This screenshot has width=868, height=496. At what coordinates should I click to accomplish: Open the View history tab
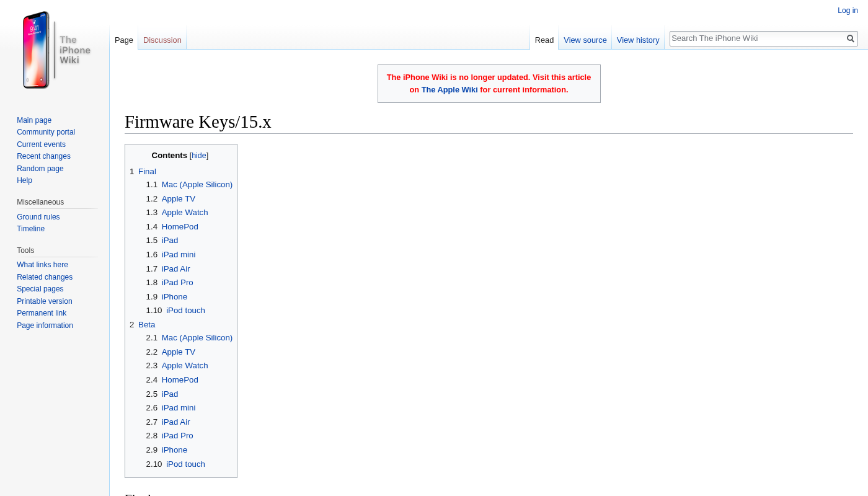[637, 40]
